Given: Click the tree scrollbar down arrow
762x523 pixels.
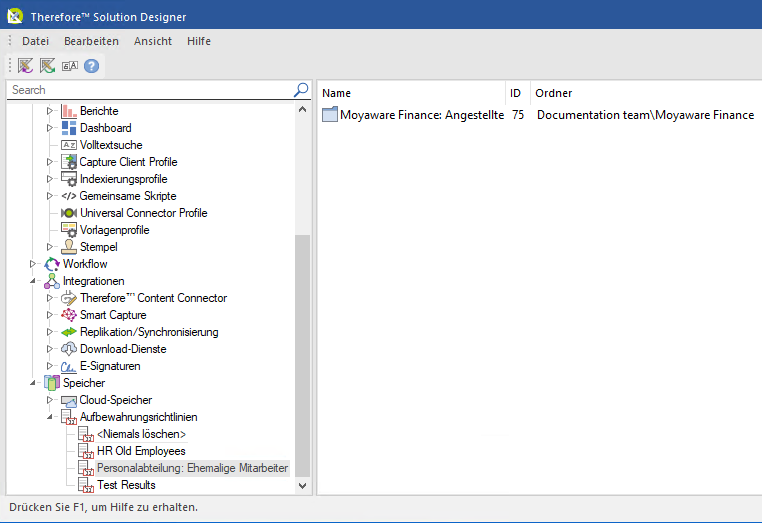Looking at the screenshot, I should (x=302, y=486).
